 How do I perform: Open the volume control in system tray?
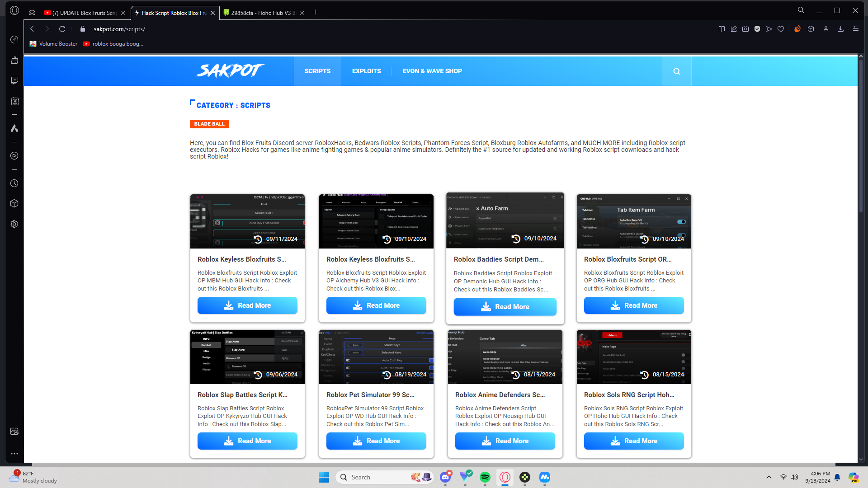pyautogui.click(x=794, y=477)
